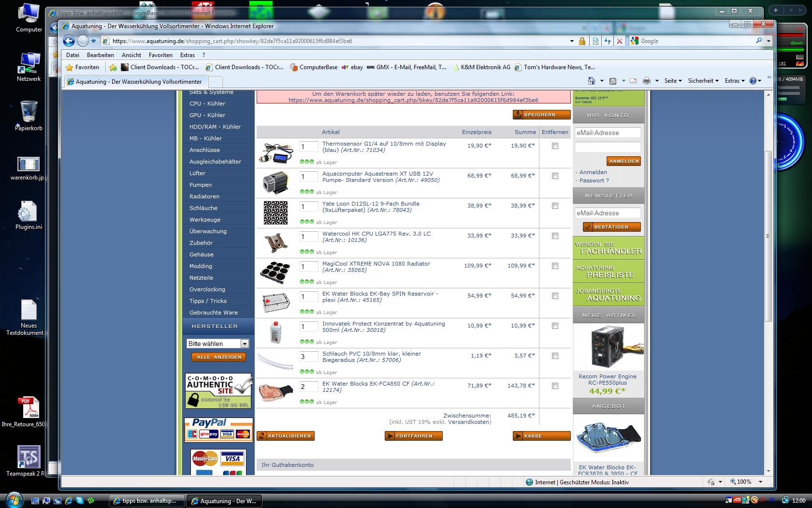Screen dimensions: 812x508
Task: Open the Netzwerk desktop icon
Action: (x=29, y=67)
